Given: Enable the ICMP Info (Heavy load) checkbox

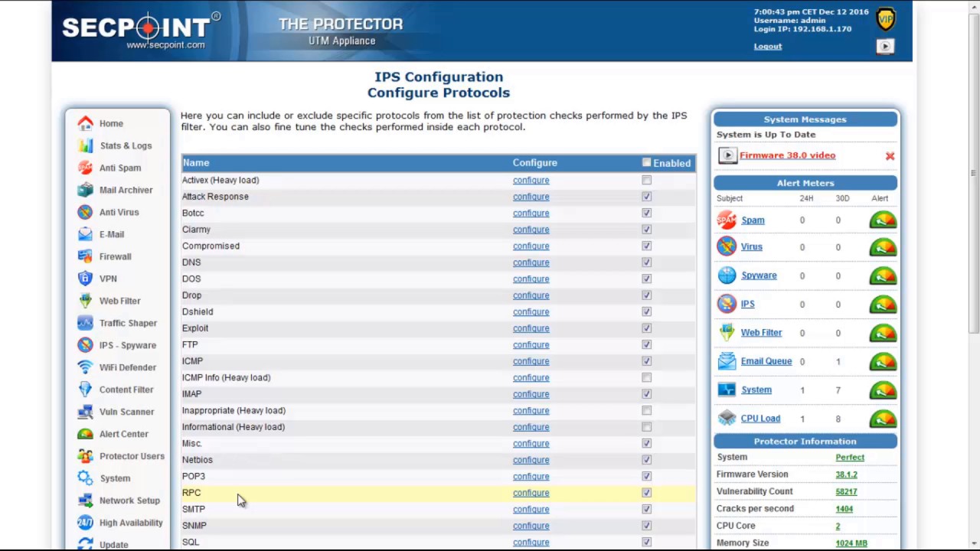Looking at the screenshot, I should [646, 378].
